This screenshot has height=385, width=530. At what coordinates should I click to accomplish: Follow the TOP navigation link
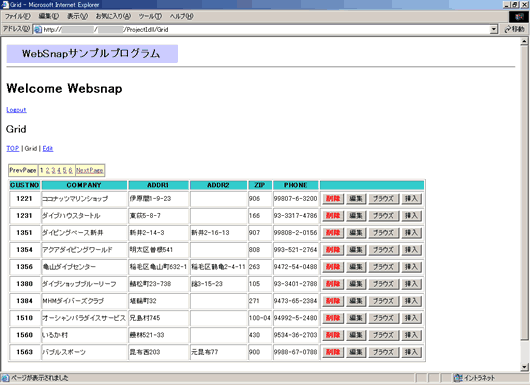pos(13,148)
